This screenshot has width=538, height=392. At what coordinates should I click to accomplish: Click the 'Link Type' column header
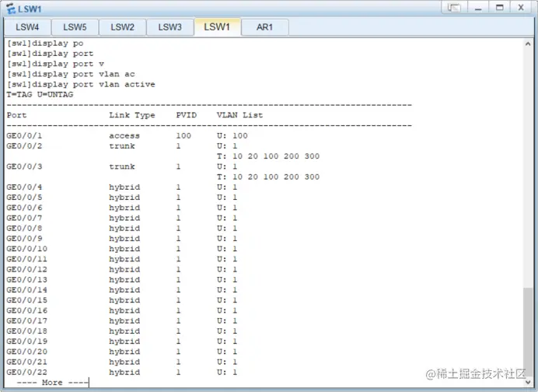point(132,115)
